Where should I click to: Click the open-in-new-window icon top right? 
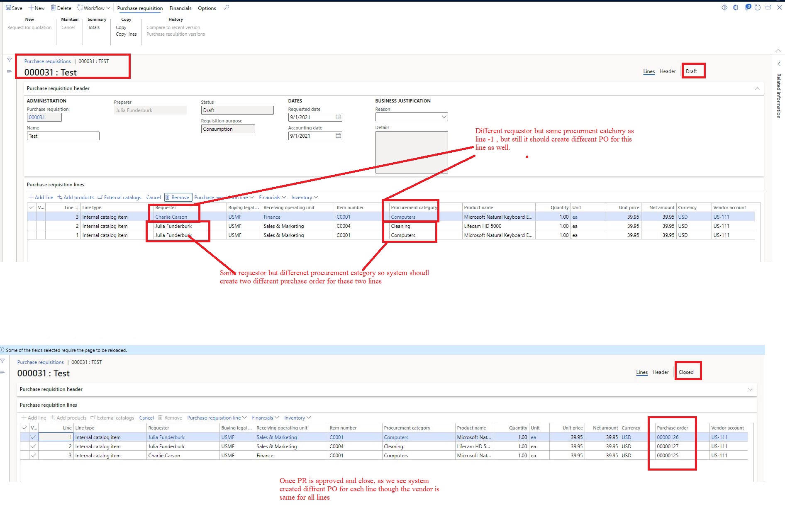pos(768,7)
